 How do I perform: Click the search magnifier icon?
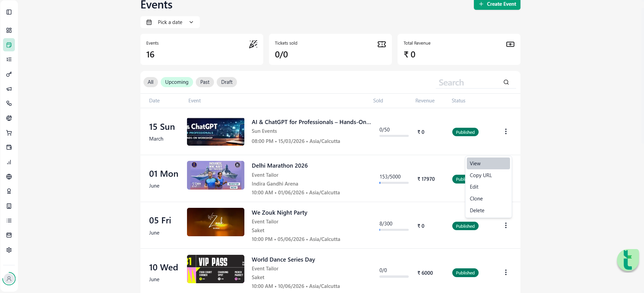[x=506, y=82]
